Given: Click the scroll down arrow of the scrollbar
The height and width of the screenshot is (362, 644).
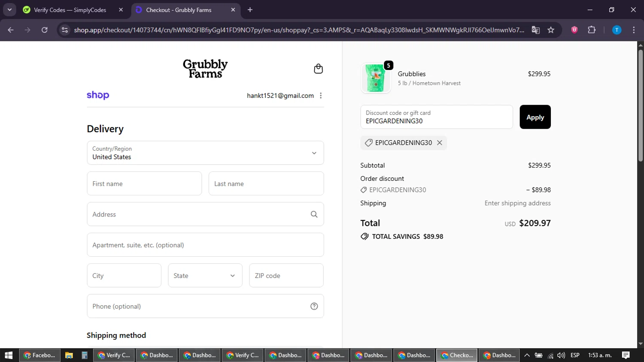Looking at the screenshot, I should pos(641,344).
